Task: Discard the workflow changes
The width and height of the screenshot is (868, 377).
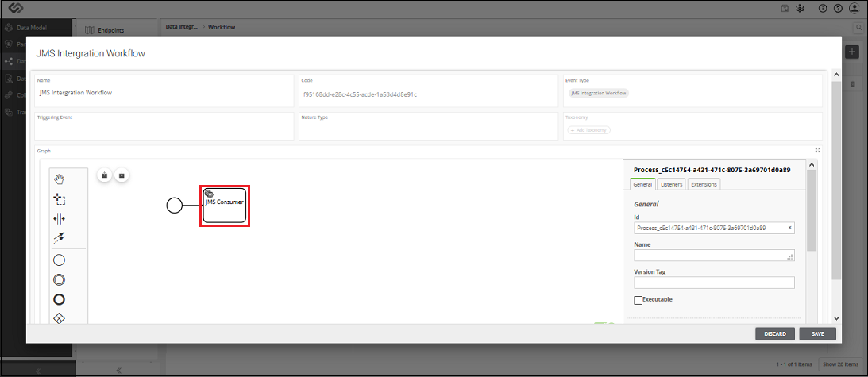Action: (775, 334)
